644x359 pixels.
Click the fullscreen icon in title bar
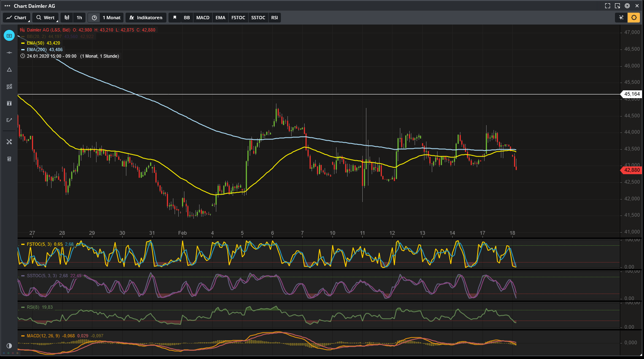pyautogui.click(x=607, y=6)
